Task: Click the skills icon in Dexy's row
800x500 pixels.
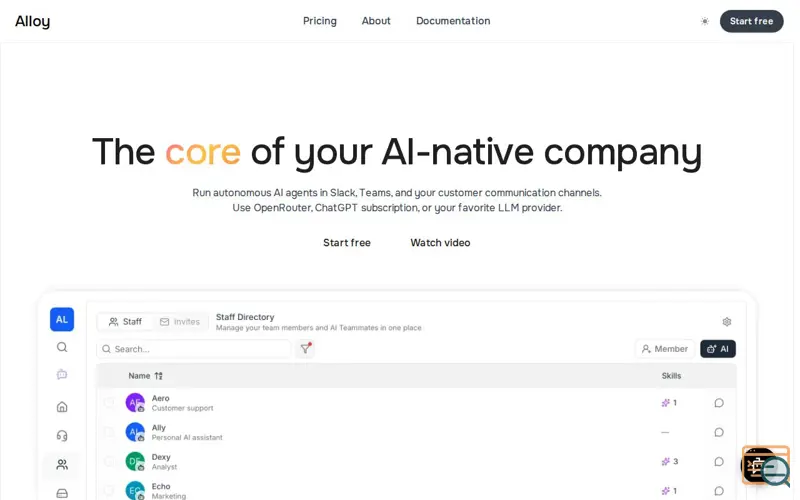Action: (x=665, y=462)
